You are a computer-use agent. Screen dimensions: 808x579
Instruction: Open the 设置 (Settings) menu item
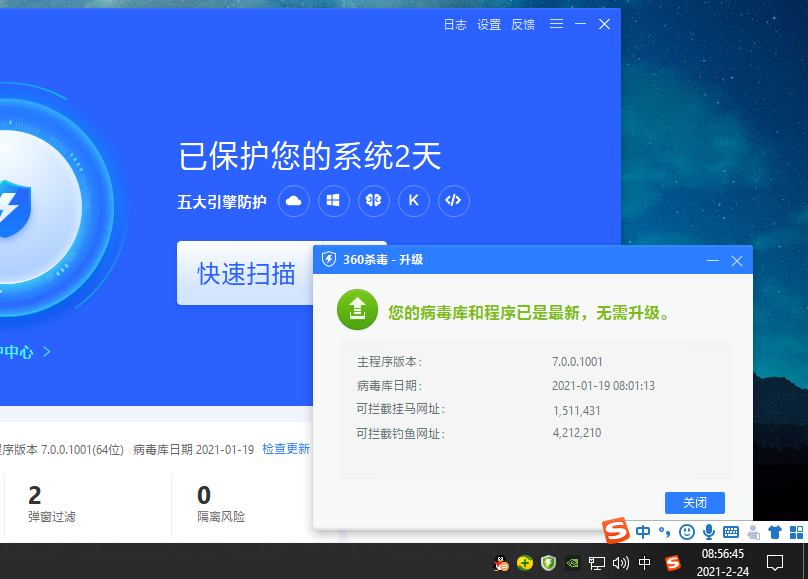(x=489, y=24)
